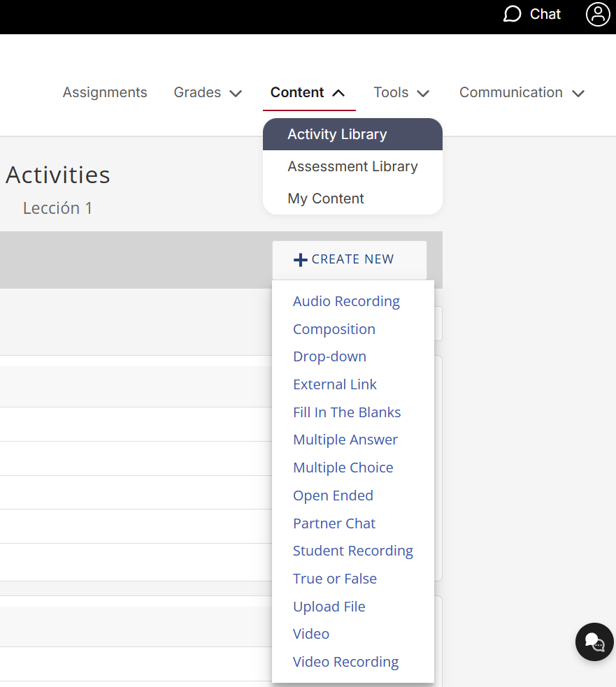The image size is (616, 687).
Task: Click the Tools menu label
Action: pos(391,92)
